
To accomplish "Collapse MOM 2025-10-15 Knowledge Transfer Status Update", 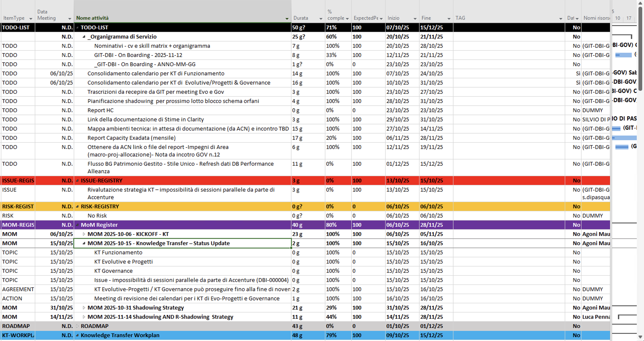I will point(84,243).
